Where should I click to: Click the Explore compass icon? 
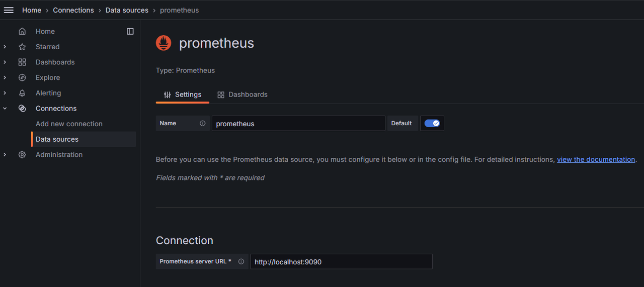pos(22,77)
